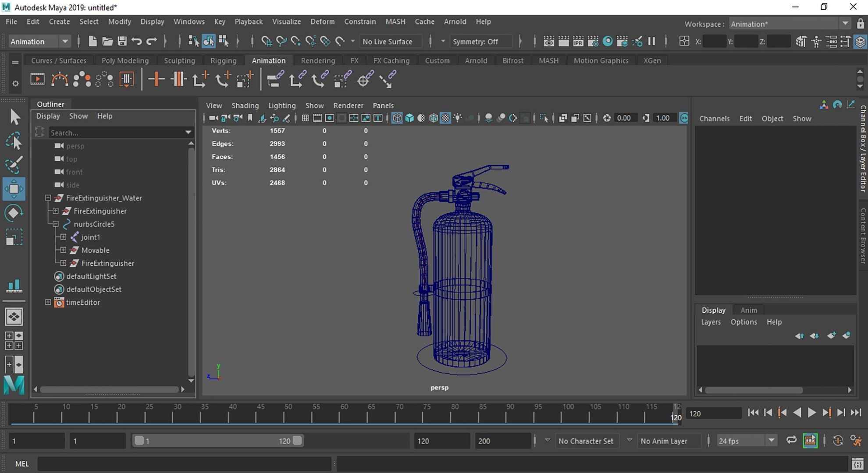
Task: Click the current frame field showing 120
Action: [713, 413]
